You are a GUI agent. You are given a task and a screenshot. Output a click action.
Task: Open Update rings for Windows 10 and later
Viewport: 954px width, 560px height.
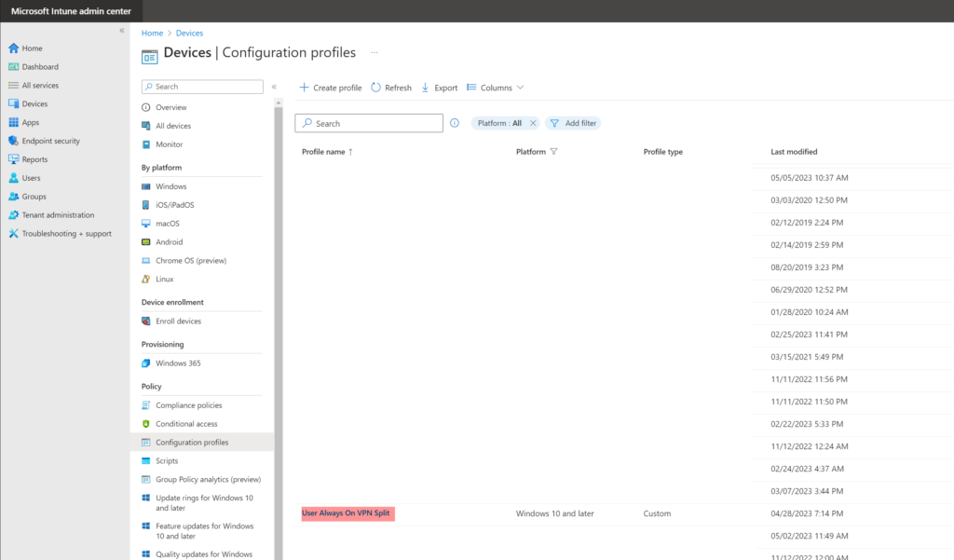202,503
